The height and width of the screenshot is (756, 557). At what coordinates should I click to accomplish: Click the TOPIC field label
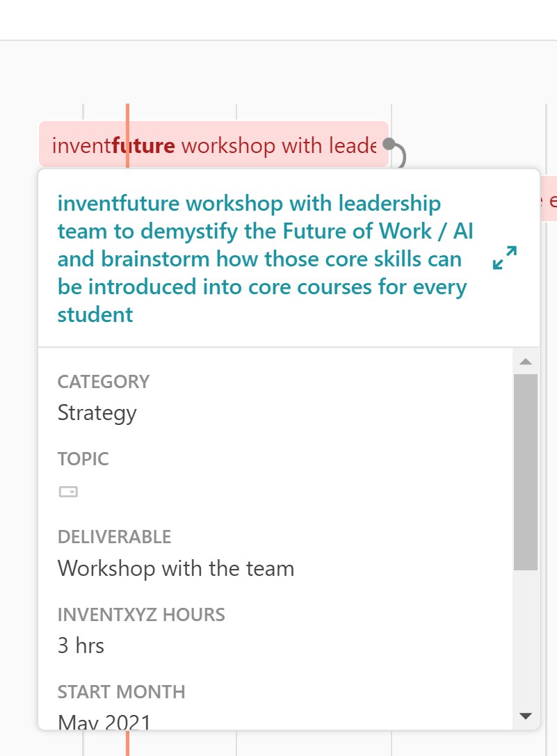[x=83, y=459]
